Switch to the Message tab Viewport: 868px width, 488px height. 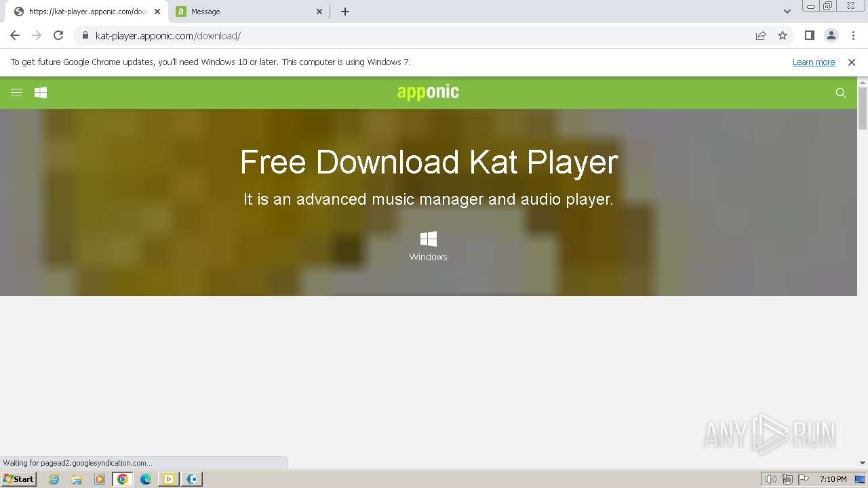(x=249, y=12)
